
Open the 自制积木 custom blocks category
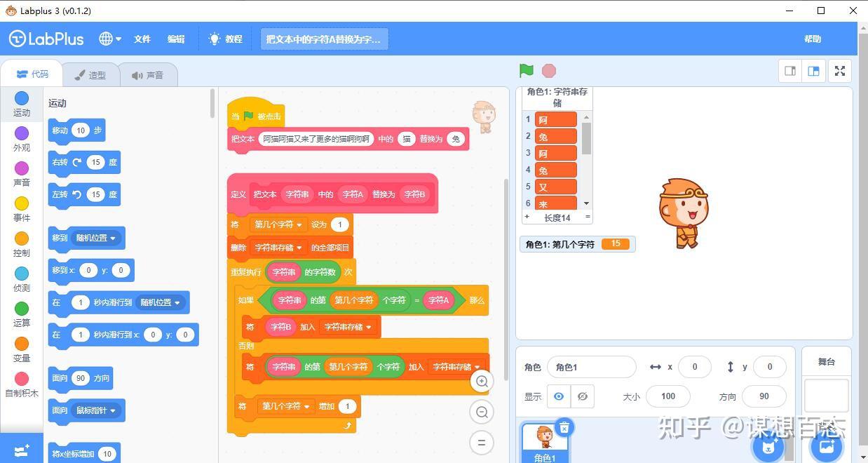[22, 386]
